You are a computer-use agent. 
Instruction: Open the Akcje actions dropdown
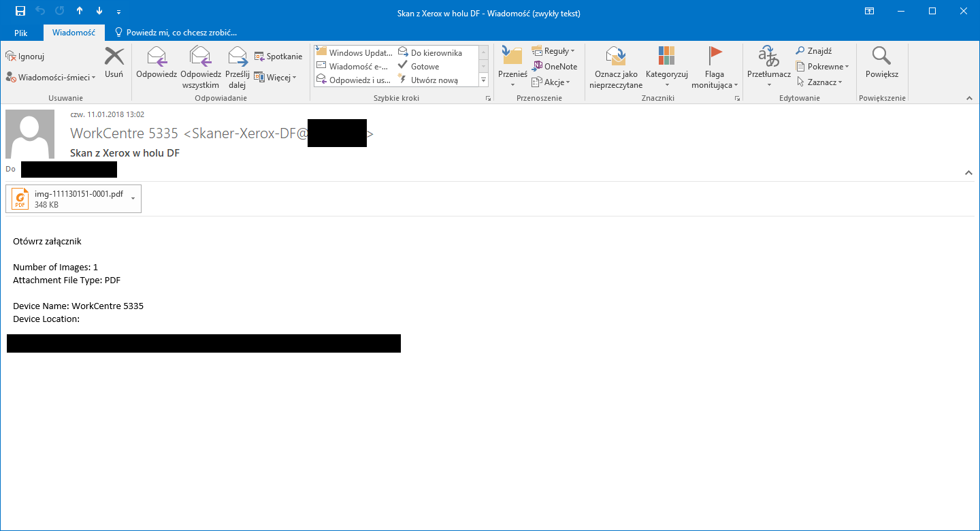[551, 82]
